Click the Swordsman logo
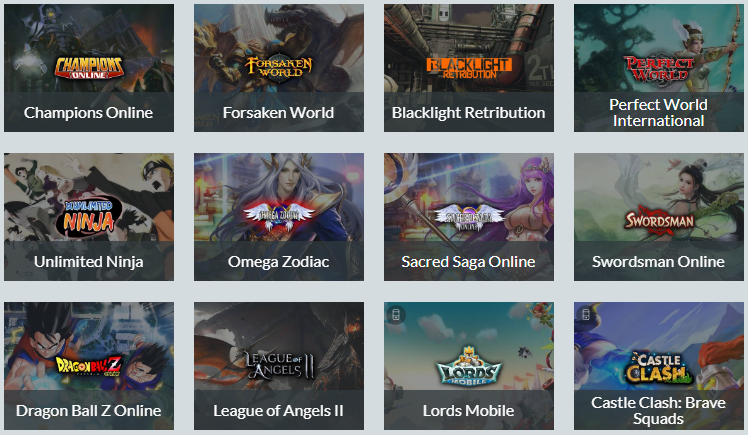 pyautogui.click(x=659, y=219)
